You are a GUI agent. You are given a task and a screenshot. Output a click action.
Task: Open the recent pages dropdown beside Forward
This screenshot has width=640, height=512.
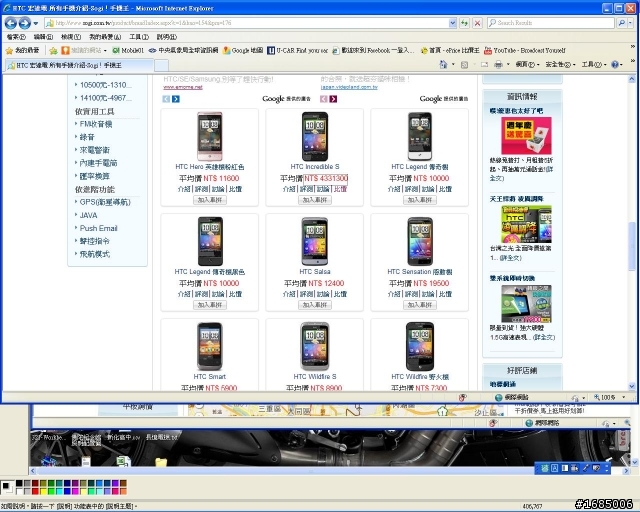pyautogui.click(x=36, y=23)
